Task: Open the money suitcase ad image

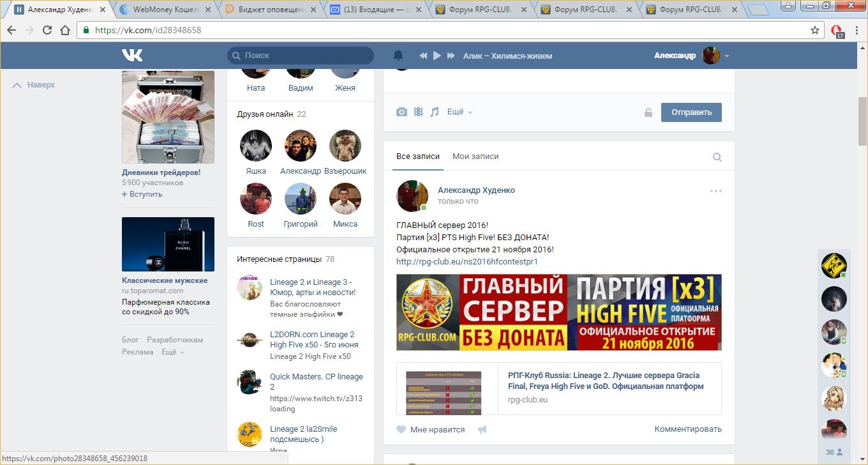Action: (168, 117)
